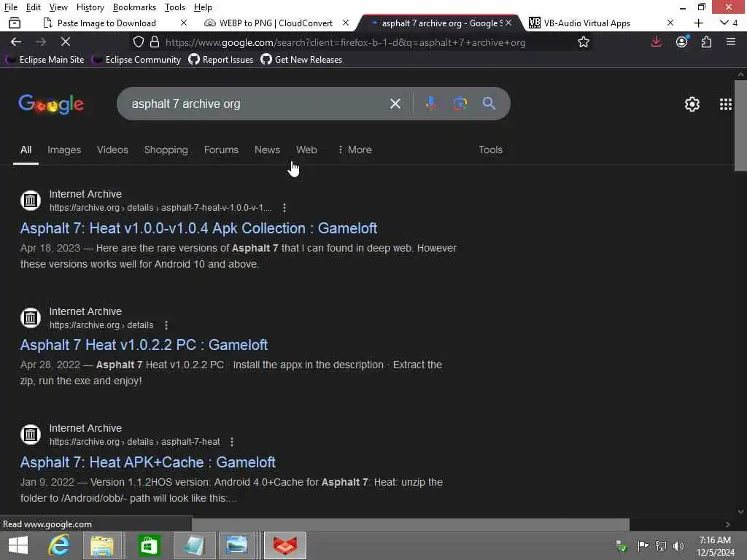Open the Edit menu
The height and width of the screenshot is (560, 747).
coord(33,7)
